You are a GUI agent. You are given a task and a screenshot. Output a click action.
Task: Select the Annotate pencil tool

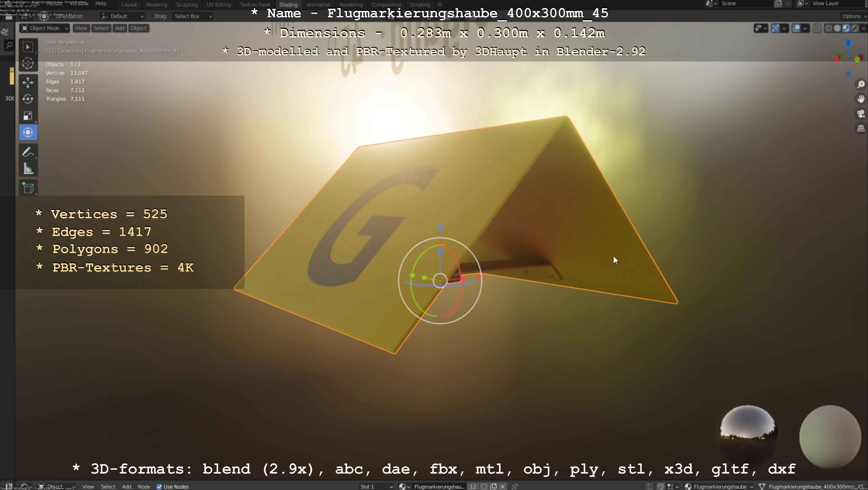coord(28,152)
